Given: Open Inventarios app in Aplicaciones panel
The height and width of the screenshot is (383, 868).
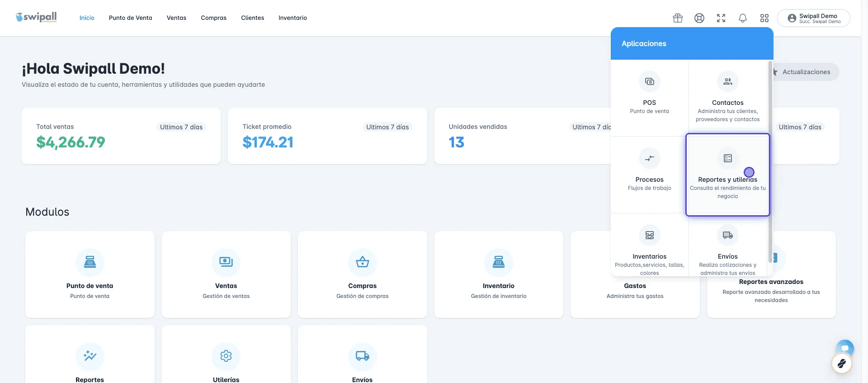Looking at the screenshot, I should [x=650, y=245].
